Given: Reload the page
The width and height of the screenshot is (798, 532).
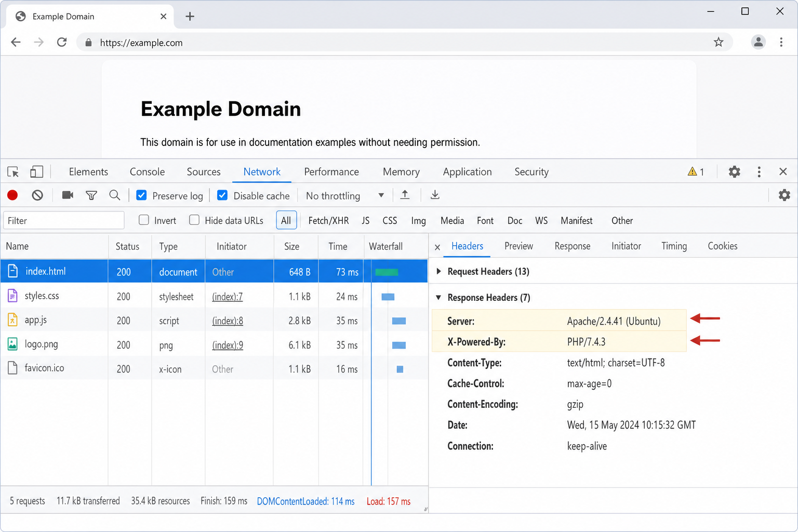Looking at the screenshot, I should tap(62, 42).
